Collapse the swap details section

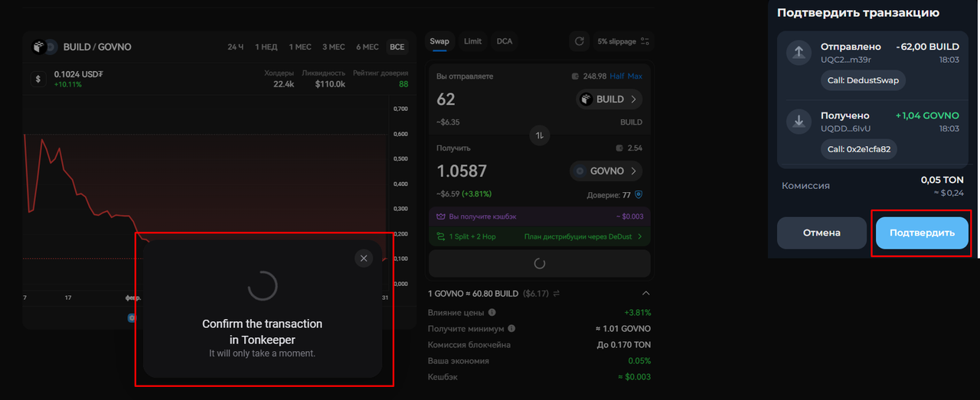(x=645, y=293)
